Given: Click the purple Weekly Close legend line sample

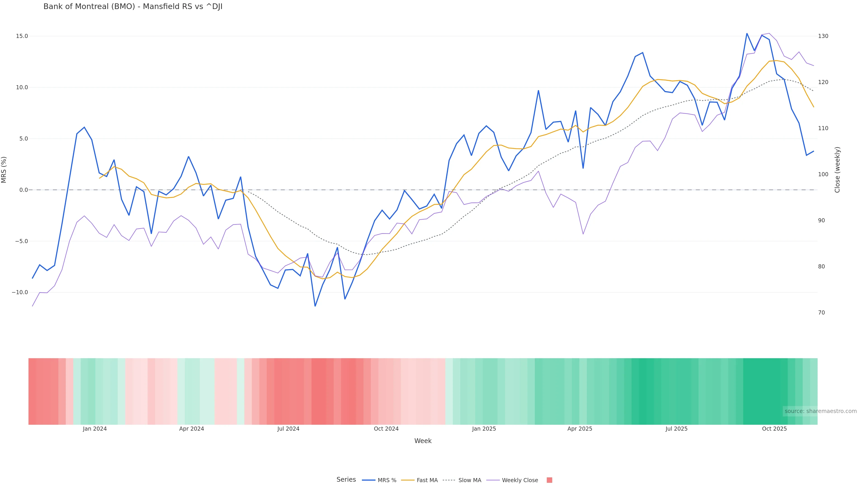Looking at the screenshot, I should 493,480.
